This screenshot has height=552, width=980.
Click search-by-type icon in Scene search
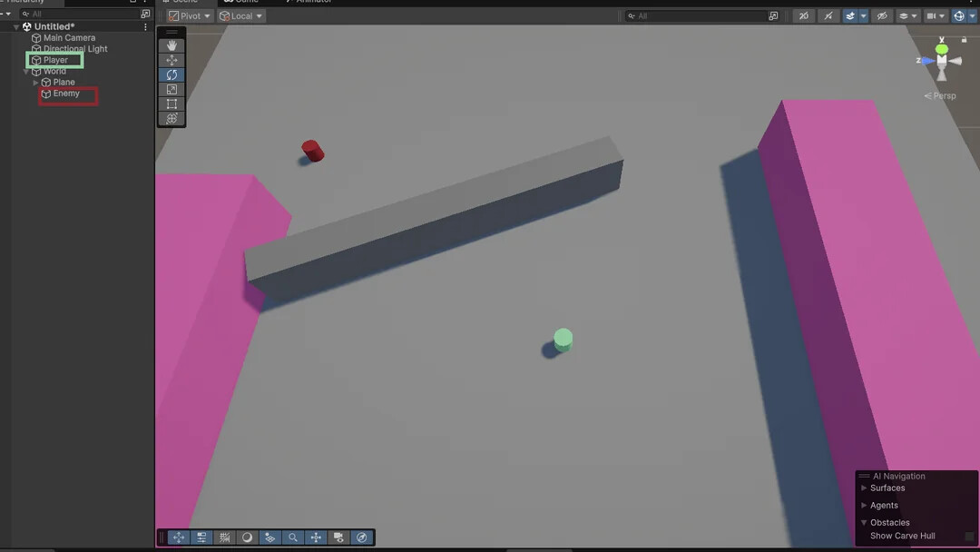tap(773, 15)
